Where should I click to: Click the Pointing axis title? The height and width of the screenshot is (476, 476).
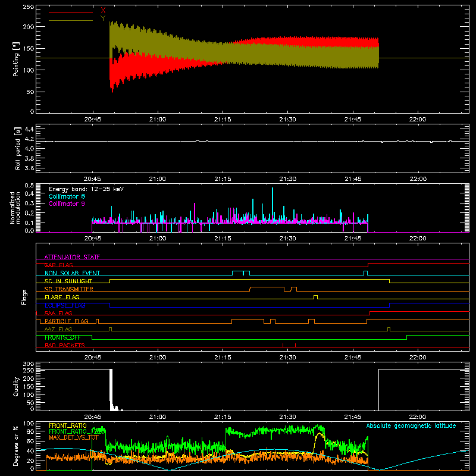(16, 59)
